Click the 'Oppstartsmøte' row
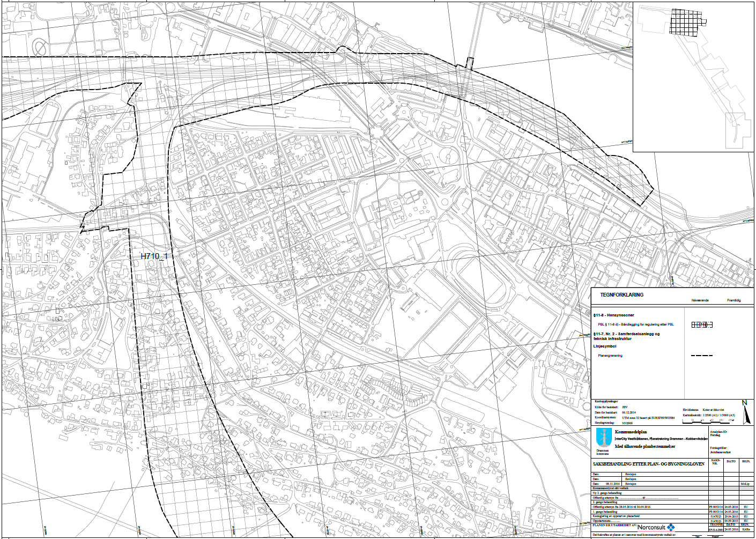756x539 pixels. 672,521
